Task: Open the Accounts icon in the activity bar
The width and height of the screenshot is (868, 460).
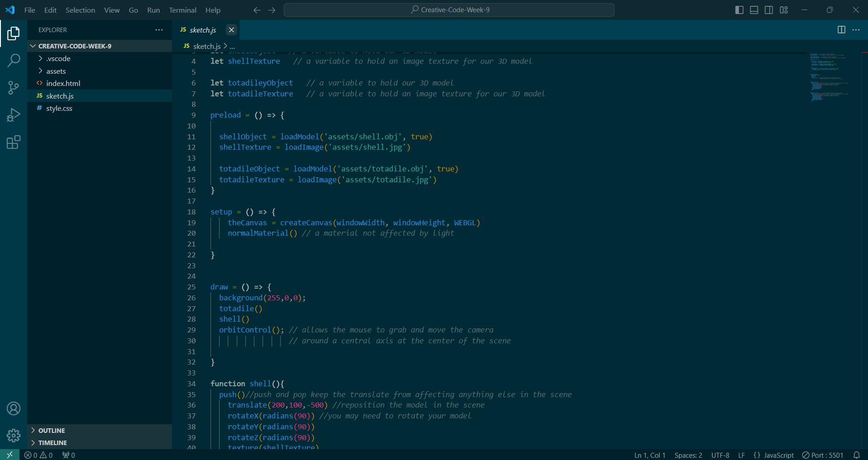Action: click(x=14, y=408)
